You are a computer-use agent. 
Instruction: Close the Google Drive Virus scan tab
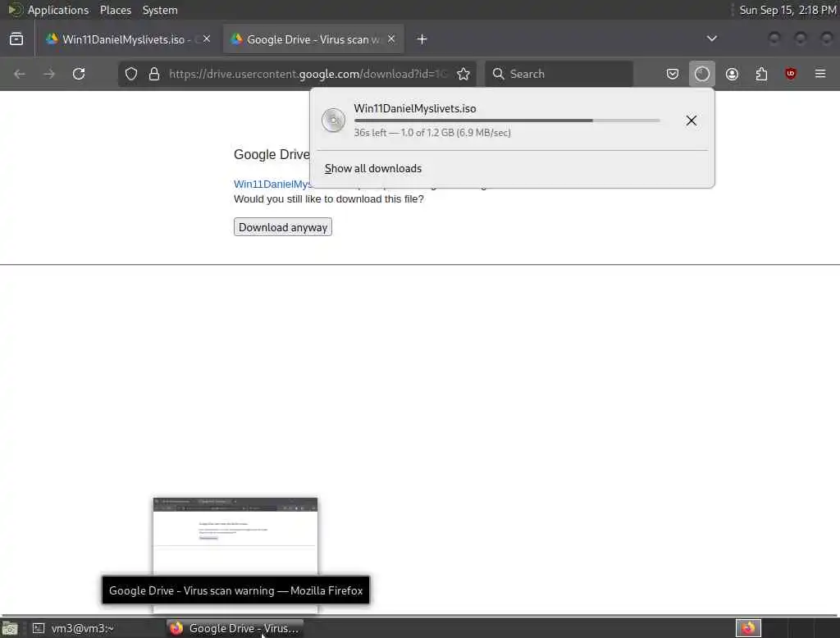pyautogui.click(x=391, y=39)
